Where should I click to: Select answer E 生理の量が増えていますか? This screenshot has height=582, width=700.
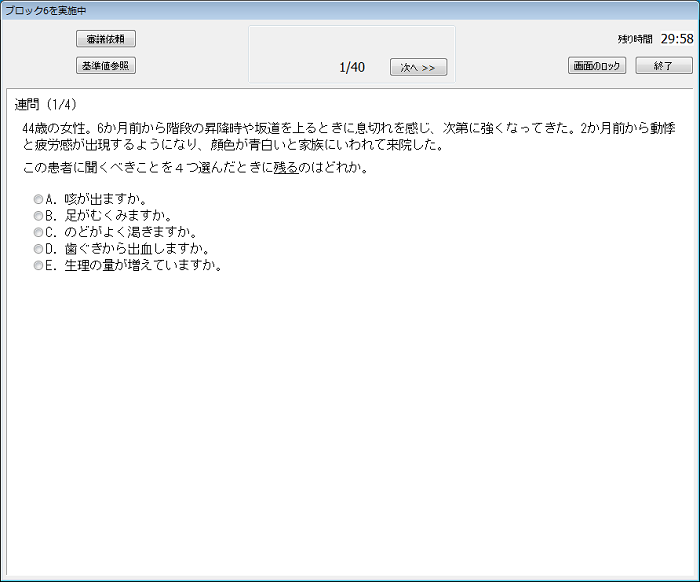coord(38,266)
